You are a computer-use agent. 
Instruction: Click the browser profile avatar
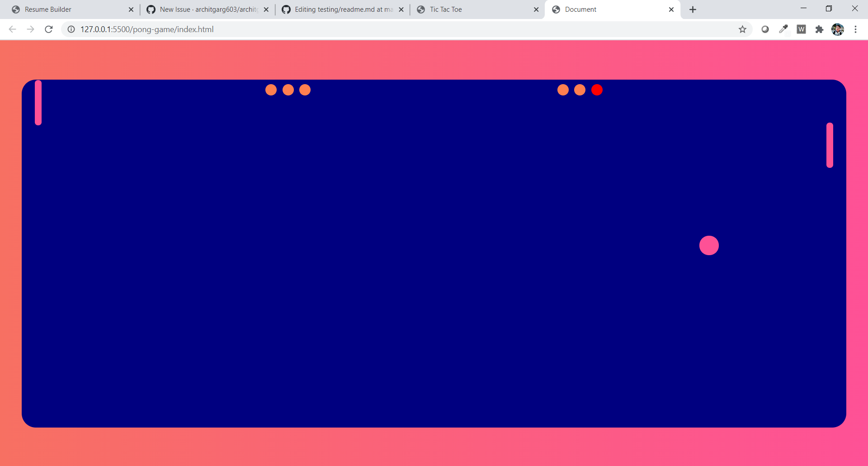click(x=838, y=29)
